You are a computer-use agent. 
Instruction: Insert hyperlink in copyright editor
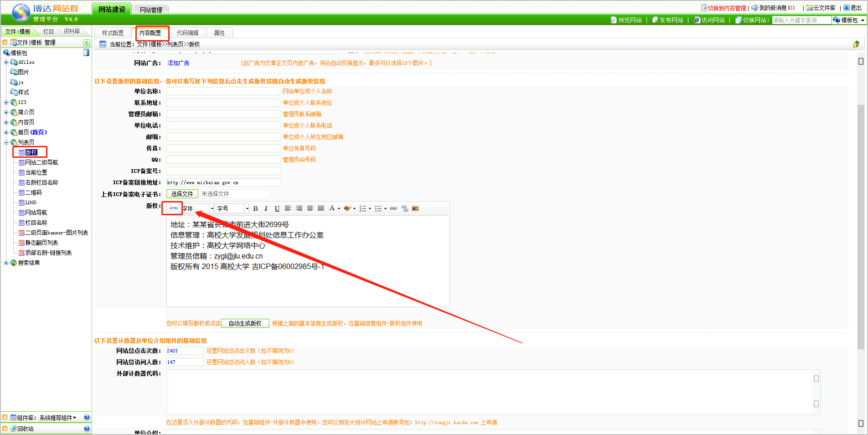tap(393, 208)
